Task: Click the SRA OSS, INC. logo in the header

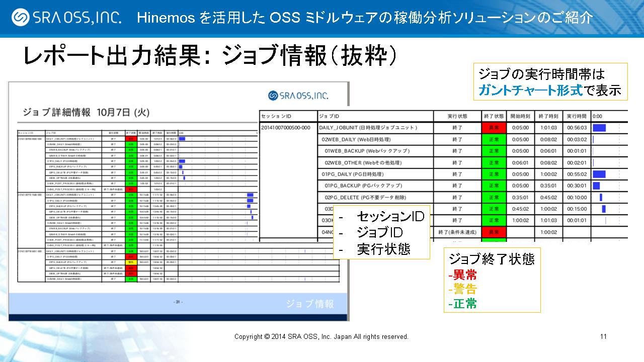Action: [x=66, y=18]
